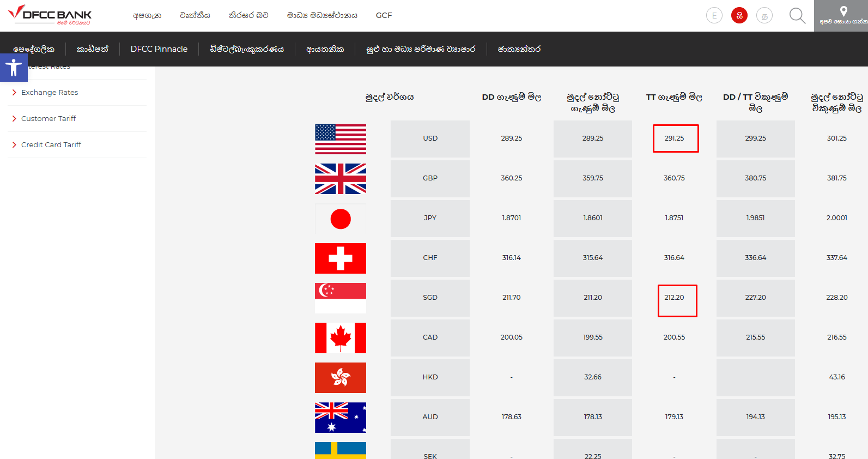Screen dimensions: 868x459
Task: Click the මුදල් වර්ගය column header
Action: (390, 97)
